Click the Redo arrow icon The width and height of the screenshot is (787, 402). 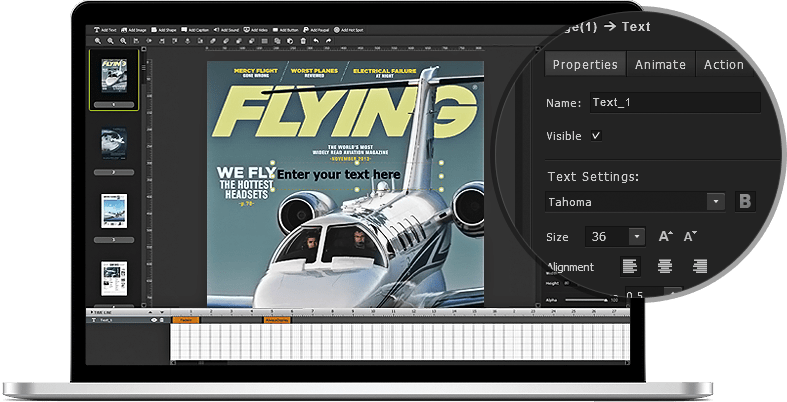[x=328, y=41]
